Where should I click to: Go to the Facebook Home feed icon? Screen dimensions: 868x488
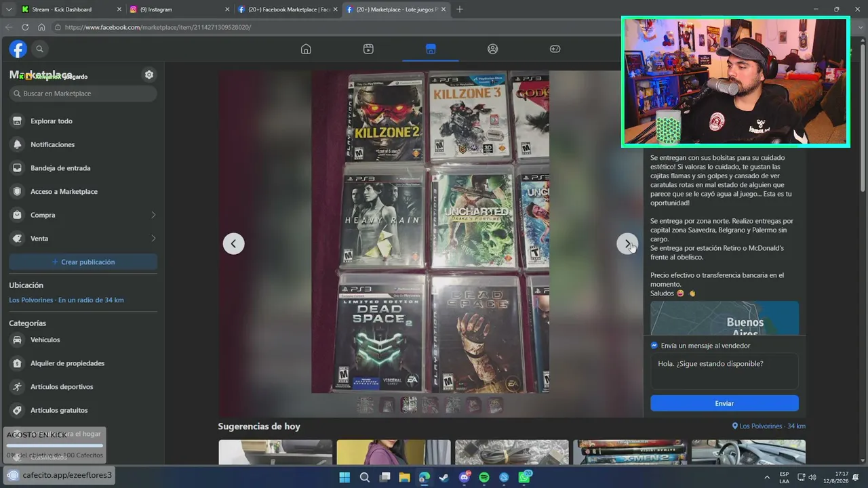pos(306,49)
